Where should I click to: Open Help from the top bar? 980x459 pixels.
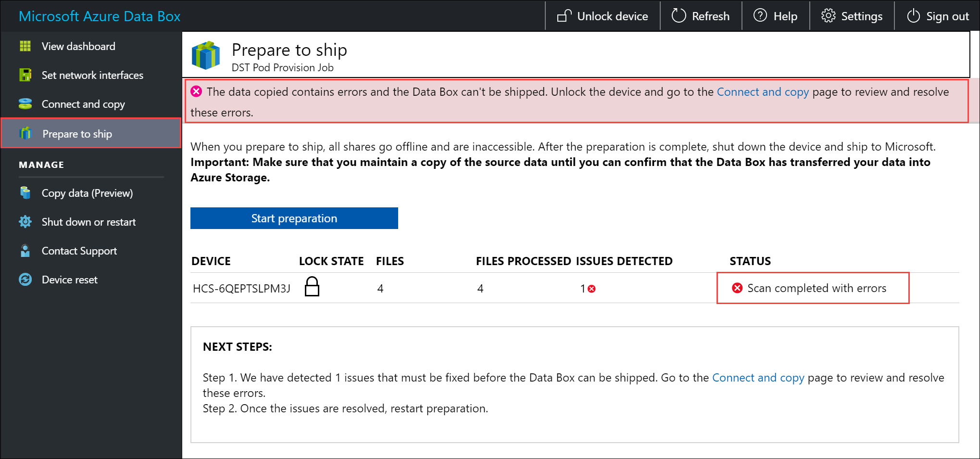pyautogui.click(x=775, y=16)
